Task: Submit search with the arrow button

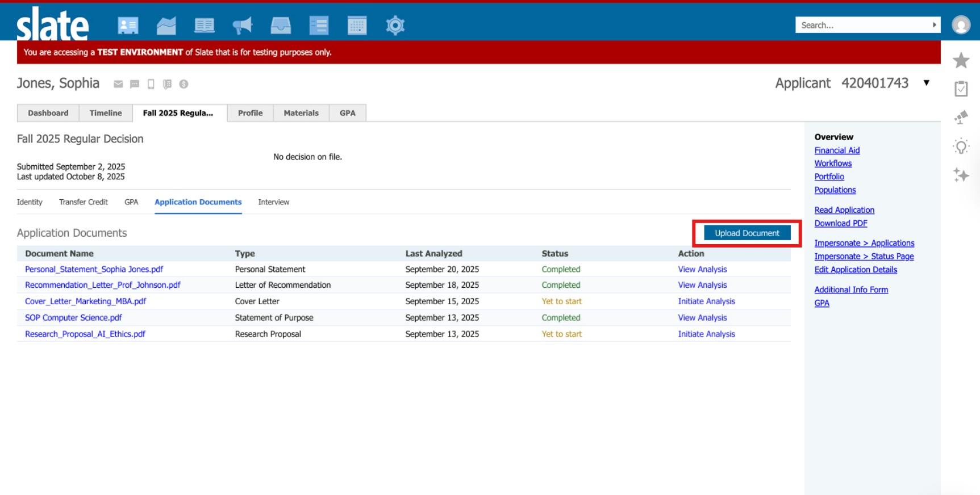Action: [934, 25]
